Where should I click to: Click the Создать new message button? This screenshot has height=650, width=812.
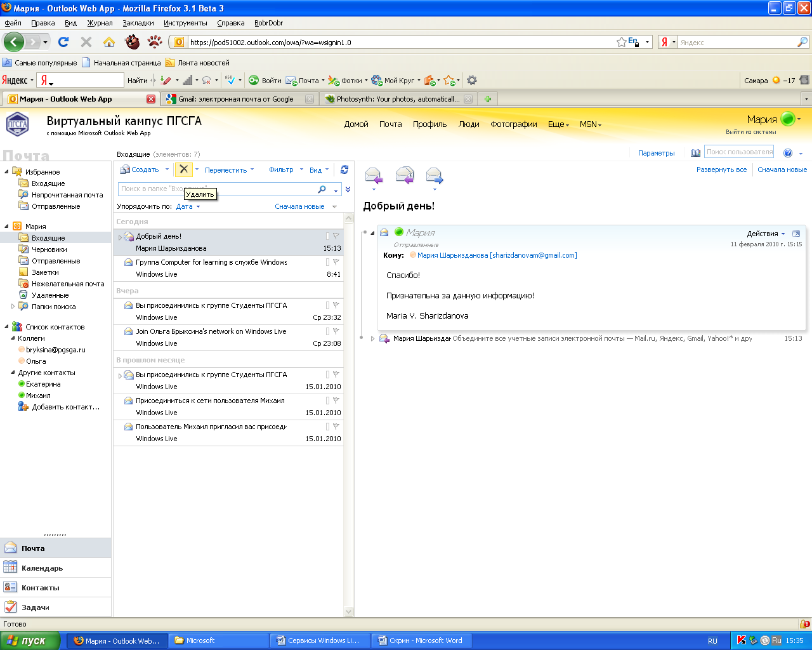(140, 169)
